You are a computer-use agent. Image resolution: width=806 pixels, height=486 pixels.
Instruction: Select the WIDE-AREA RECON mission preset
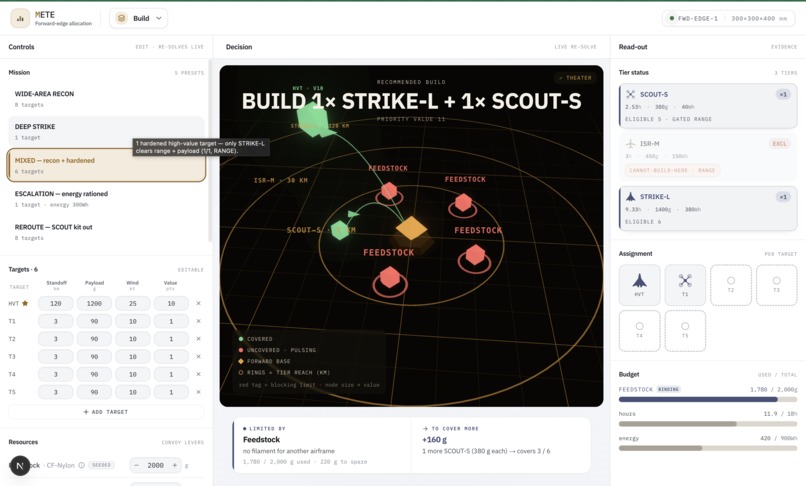[106, 99]
